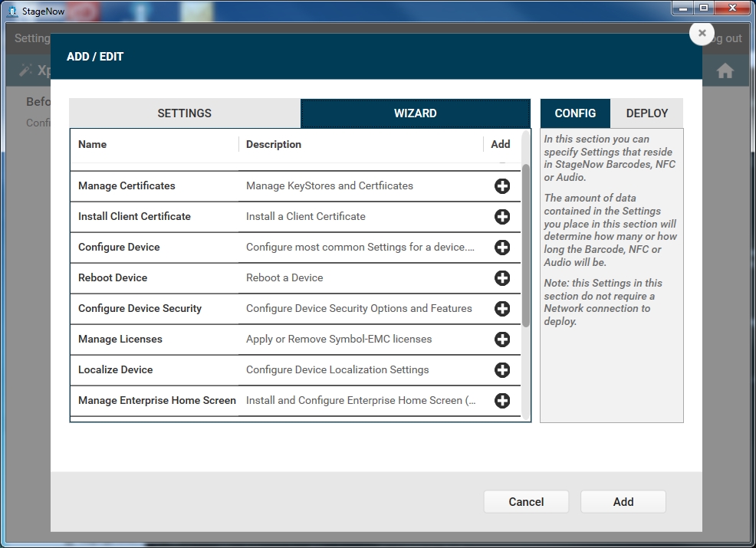Click the Name column header

click(x=93, y=144)
